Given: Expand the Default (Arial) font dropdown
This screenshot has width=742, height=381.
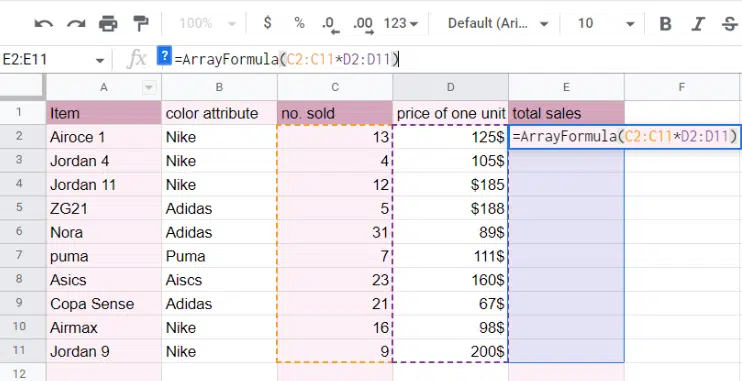Looking at the screenshot, I should (498, 23).
